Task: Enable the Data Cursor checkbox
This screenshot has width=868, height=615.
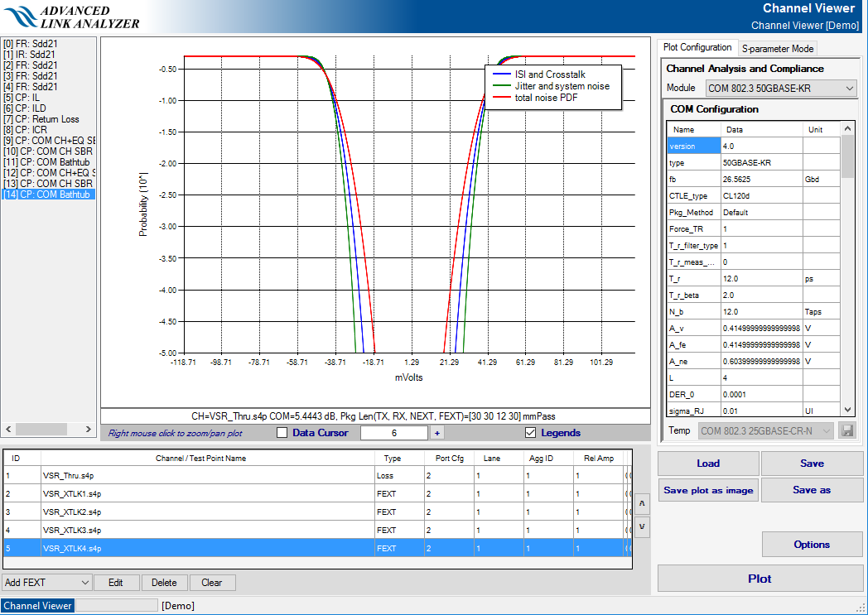Action: pyautogui.click(x=282, y=433)
